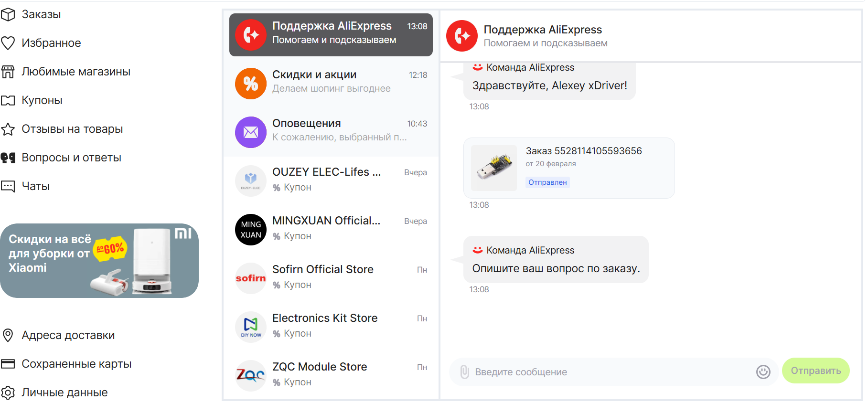Viewport: 868px width, 403px height.
Task: Click the Electronics Kit Store DIY NOW avatar
Action: coord(251,327)
